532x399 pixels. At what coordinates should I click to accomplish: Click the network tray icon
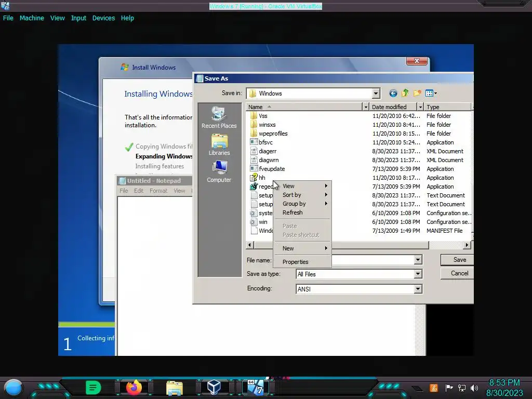pos(462,388)
